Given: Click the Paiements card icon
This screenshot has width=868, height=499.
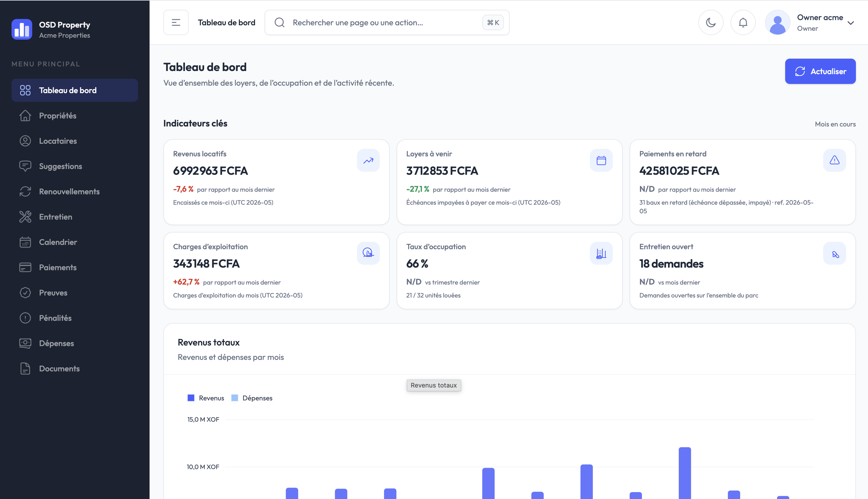Looking at the screenshot, I should tap(25, 268).
